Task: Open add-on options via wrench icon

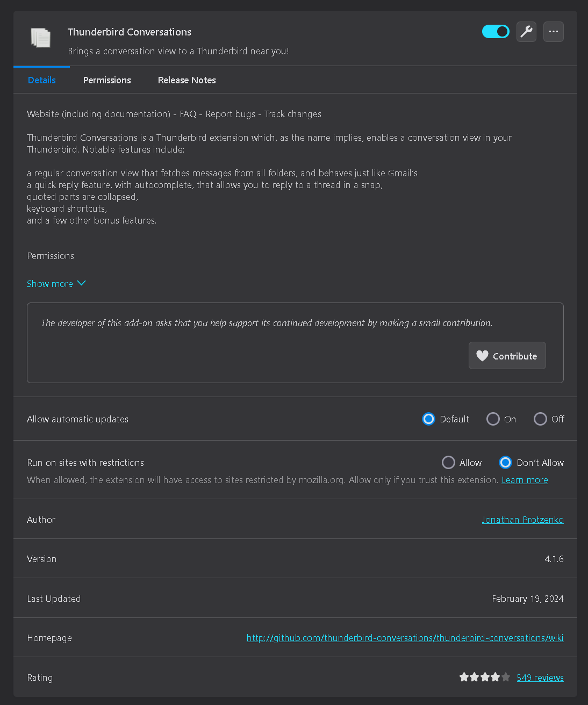Action: coord(526,32)
